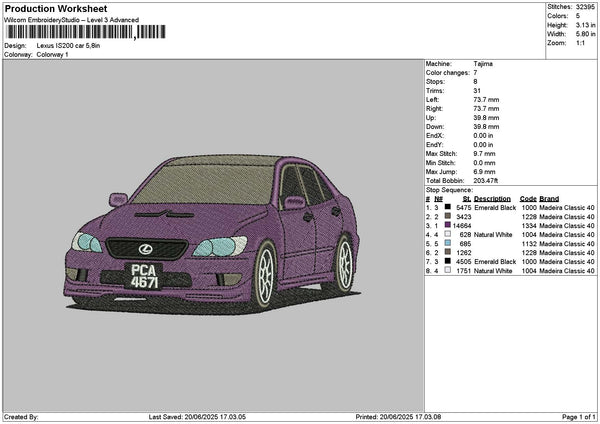
Task: Click code 1132 in stop row 5
Action: [x=529, y=244]
